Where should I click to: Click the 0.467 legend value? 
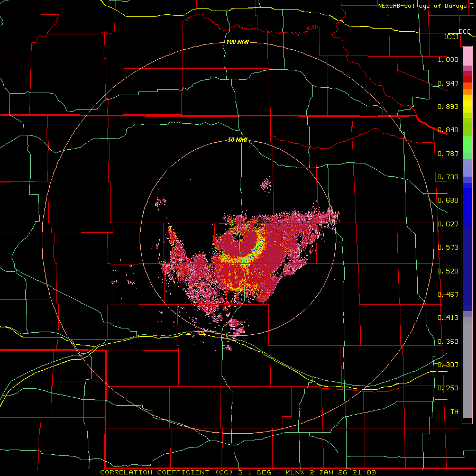(x=448, y=295)
